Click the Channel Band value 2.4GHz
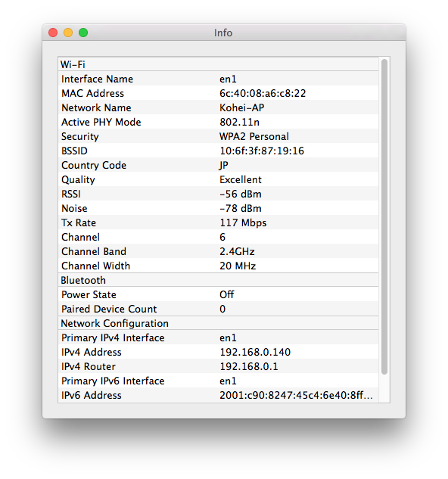Image resolution: width=448 pixels, height=479 pixels. 237,251
